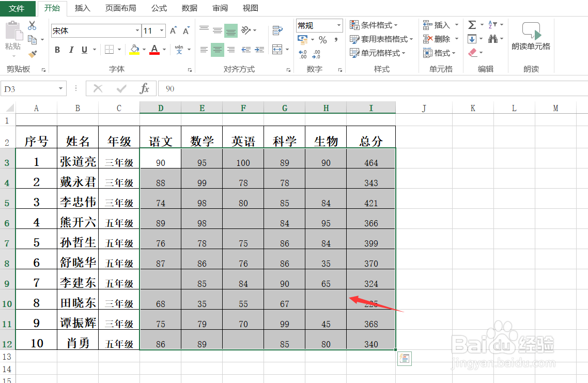588x383 pixels.
Task: Click the Quick Analysis icon below table
Action: [x=404, y=359]
